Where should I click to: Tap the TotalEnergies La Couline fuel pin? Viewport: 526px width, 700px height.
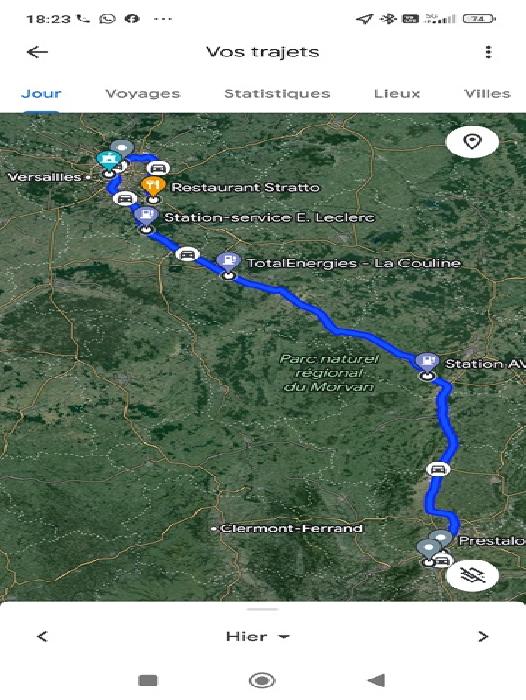pos(229,262)
